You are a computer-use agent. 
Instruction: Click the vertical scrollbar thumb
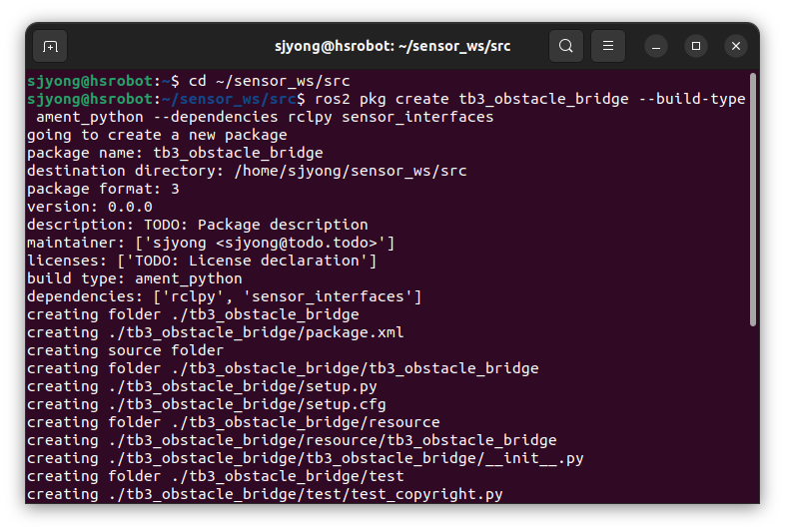pyautogui.click(x=752, y=200)
